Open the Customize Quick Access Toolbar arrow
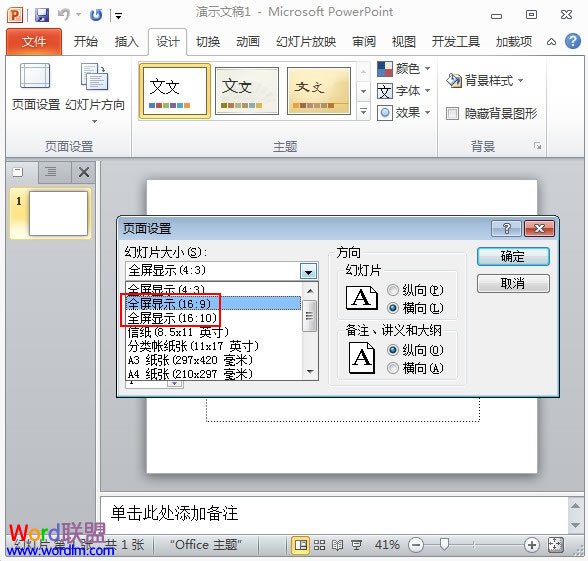 click(x=118, y=16)
